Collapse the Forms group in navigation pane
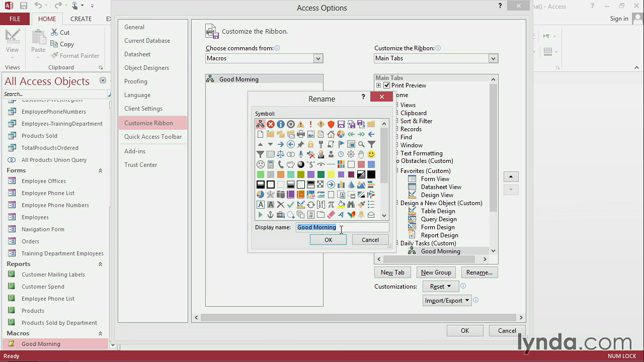This screenshot has height=362, width=644. click(100, 170)
